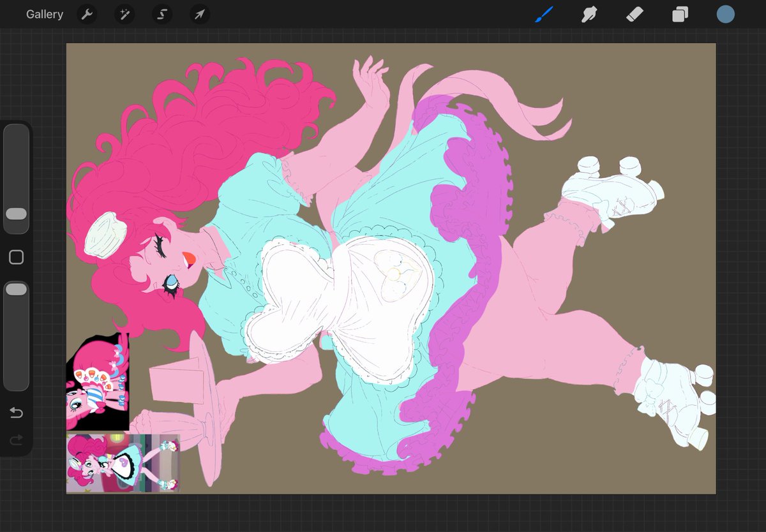
Task: Tap the square modify button
Action: point(17,257)
